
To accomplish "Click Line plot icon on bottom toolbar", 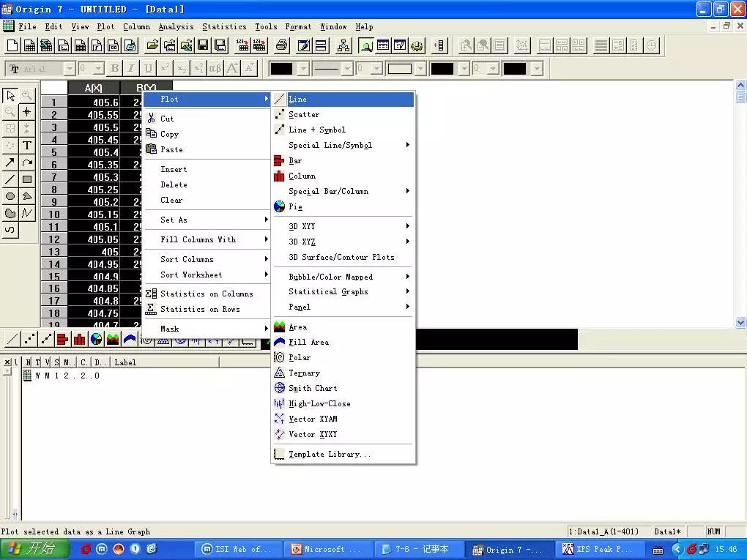I will (13, 339).
